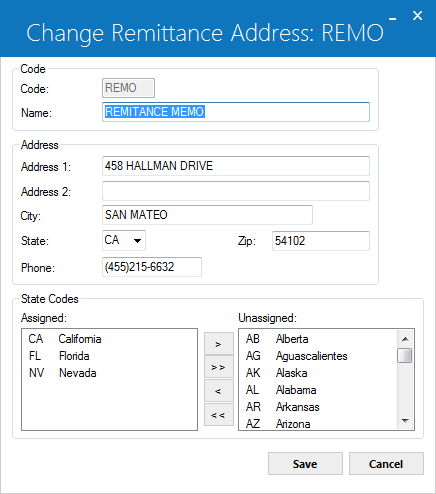Click the double right arrow transfer button
436x494 pixels.
point(219,367)
